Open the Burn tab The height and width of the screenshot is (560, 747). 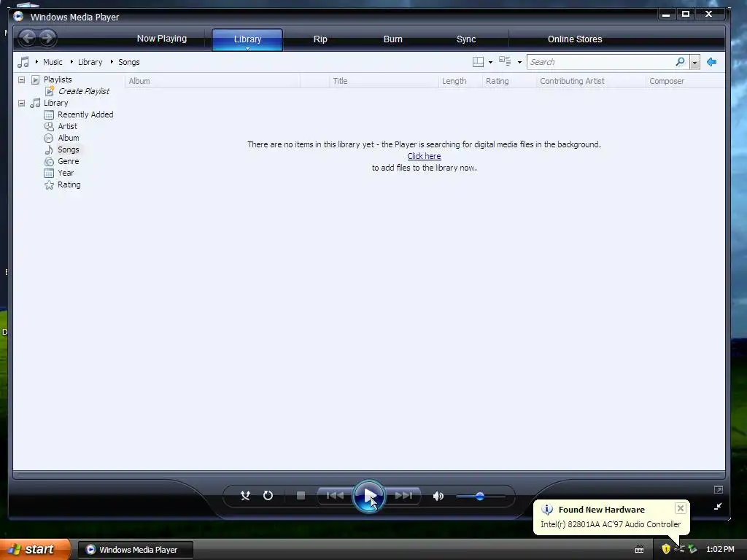[x=393, y=39]
